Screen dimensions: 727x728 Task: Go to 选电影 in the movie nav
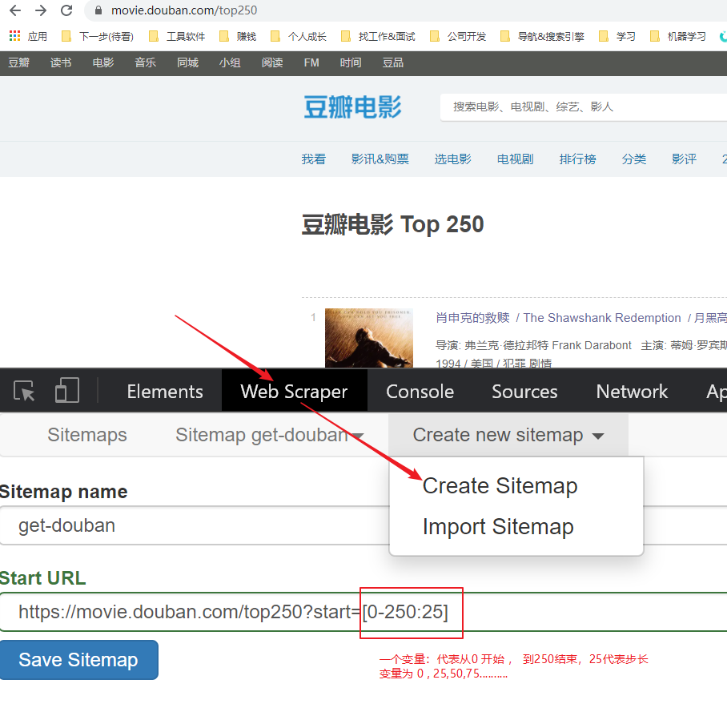[452, 159]
